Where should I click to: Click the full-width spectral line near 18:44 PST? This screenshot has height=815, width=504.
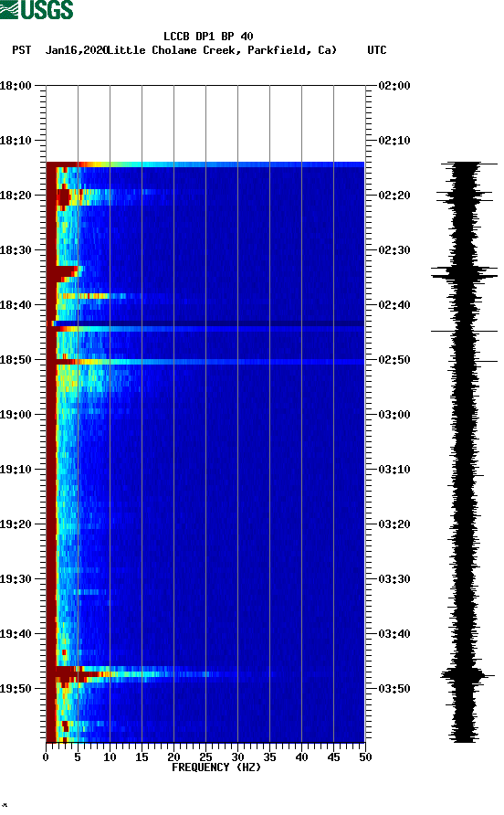click(205, 329)
